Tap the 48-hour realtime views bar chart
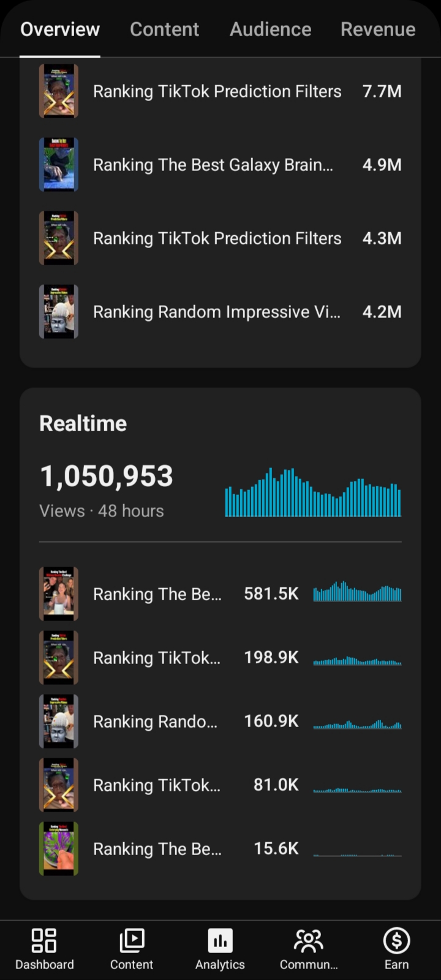 click(x=313, y=492)
